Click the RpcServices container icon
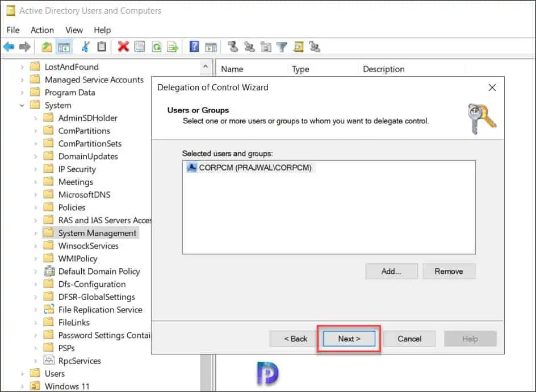This screenshot has width=536, height=392. (49, 360)
